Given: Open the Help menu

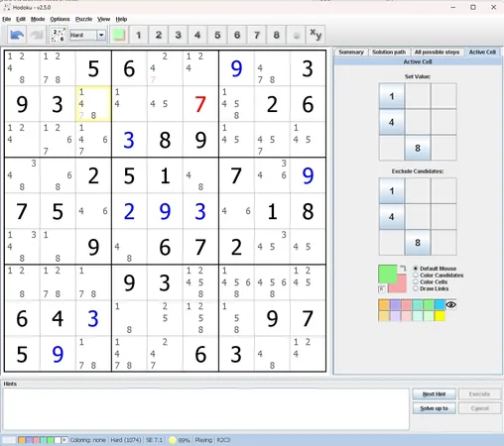Looking at the screenshot, I should coord(121,19).
